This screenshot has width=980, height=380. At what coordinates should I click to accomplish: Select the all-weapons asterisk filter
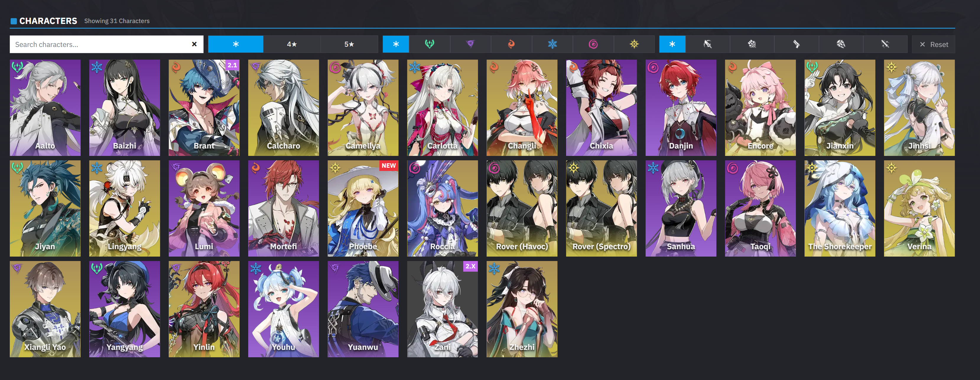(x=672, y=44)
